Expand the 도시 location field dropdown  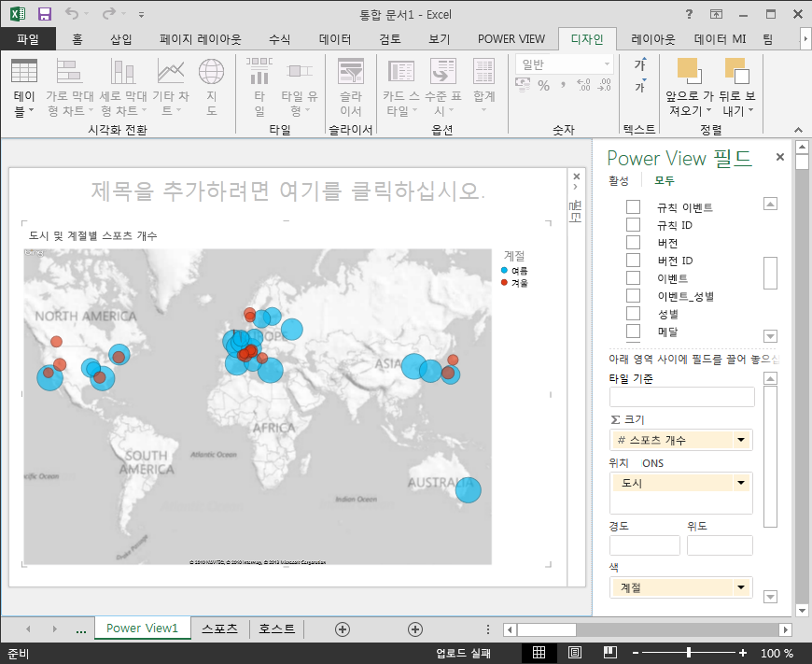pos(741,483)
